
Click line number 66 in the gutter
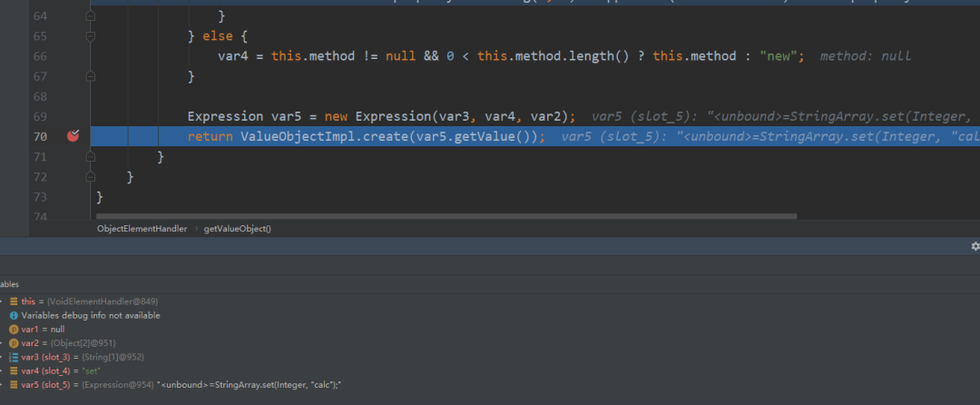pyautogui.click(x=40, y=56)
